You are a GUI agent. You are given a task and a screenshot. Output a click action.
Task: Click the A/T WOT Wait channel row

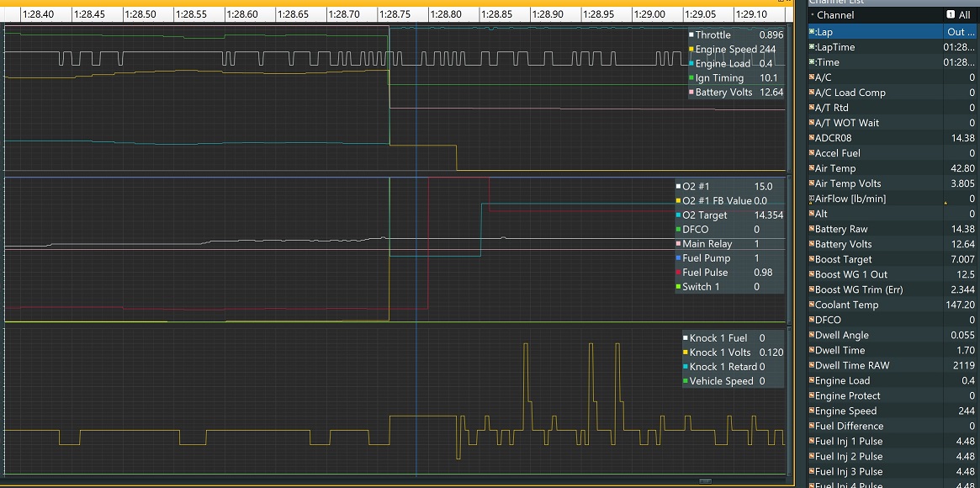coord(893,123)
